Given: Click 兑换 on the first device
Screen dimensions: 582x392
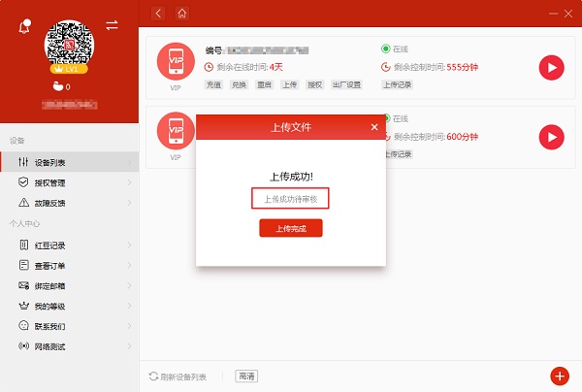Looking at the screenshot, I should 239,84.
